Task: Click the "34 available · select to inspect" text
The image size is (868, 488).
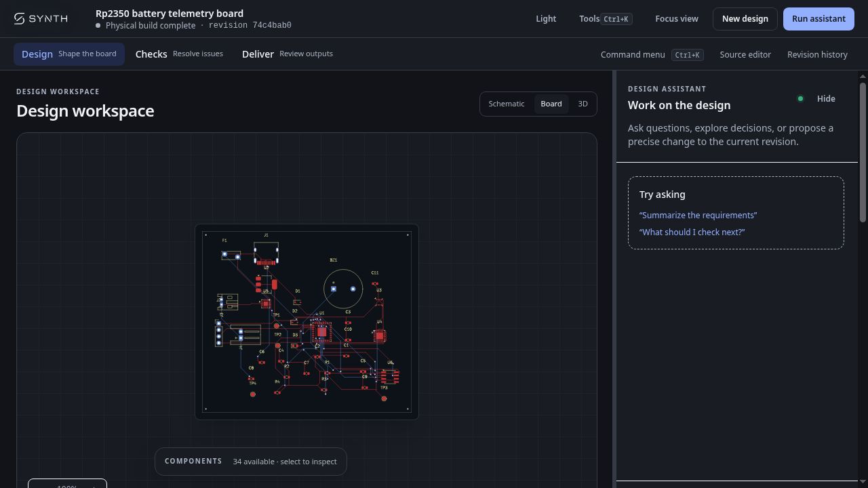Action: coord(285,462)
